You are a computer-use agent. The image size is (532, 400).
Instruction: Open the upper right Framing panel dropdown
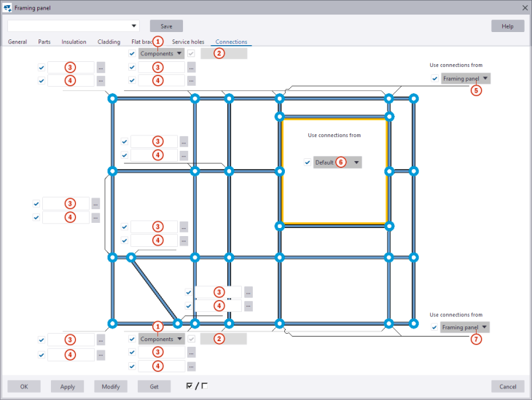point(466,79)
